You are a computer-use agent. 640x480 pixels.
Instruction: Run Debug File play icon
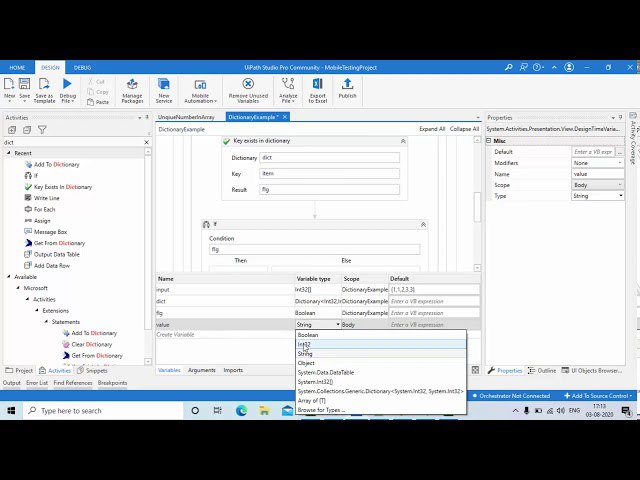click(67, 84)
